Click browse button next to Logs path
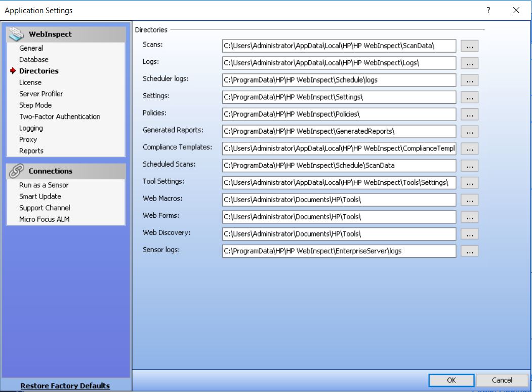 pos(469,63)
